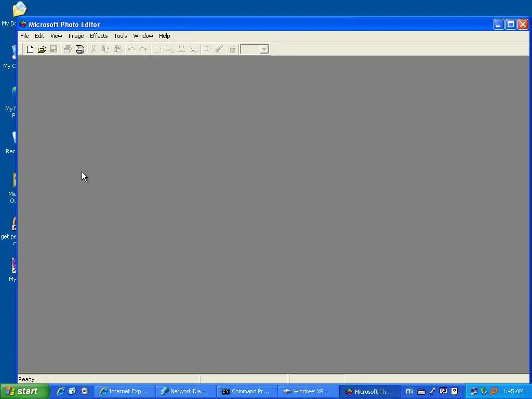Launch Windows Media Player quick launch icon

pyautogui.click(x=85, y=392)
